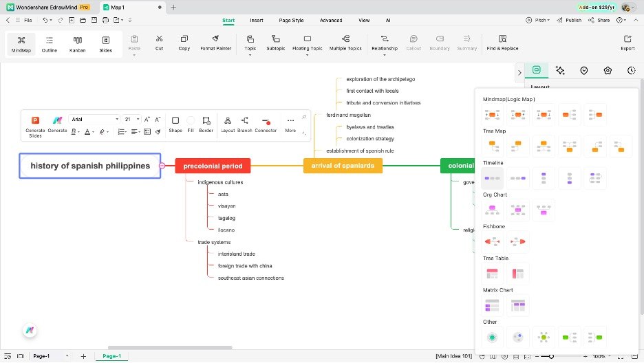
Task: Click the Publish button
Action: (x=569, y=20)
